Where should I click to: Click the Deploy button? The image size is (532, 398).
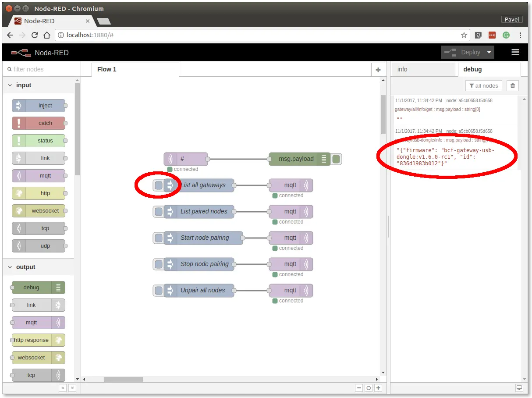click(463, 52)
